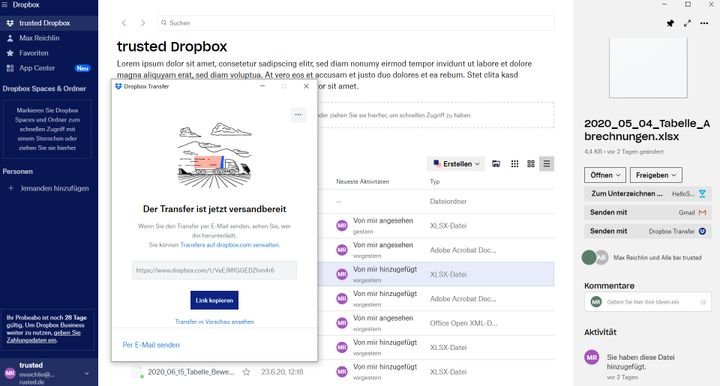The image size is (720, 386).
Task: Go forward with the right arrow
Action: 143,23
